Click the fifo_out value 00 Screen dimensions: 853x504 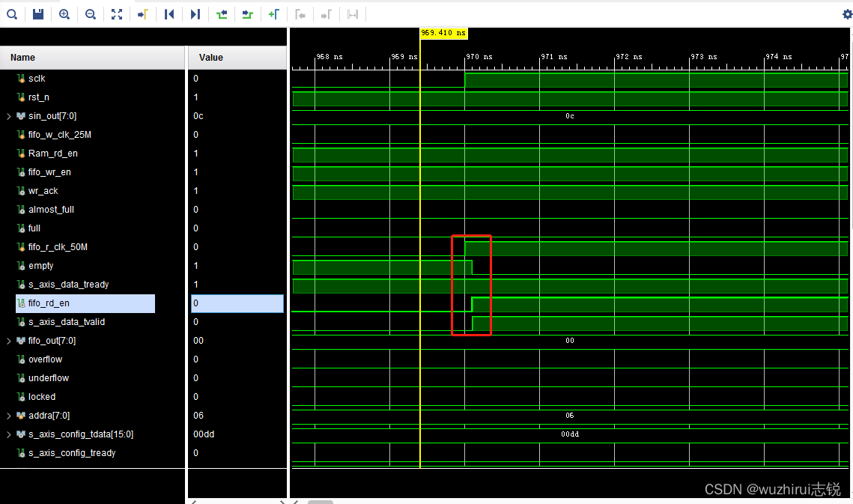[x=198, y=341]
